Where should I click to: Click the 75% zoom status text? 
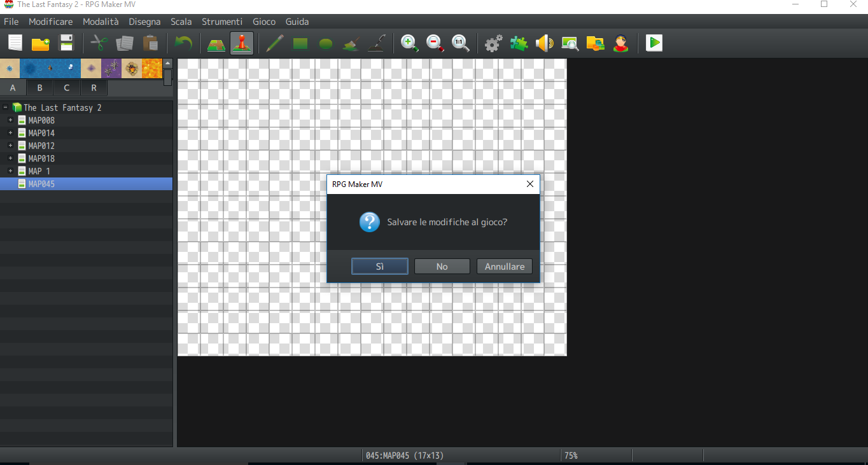pyautogui.click(x=571, y=455)
